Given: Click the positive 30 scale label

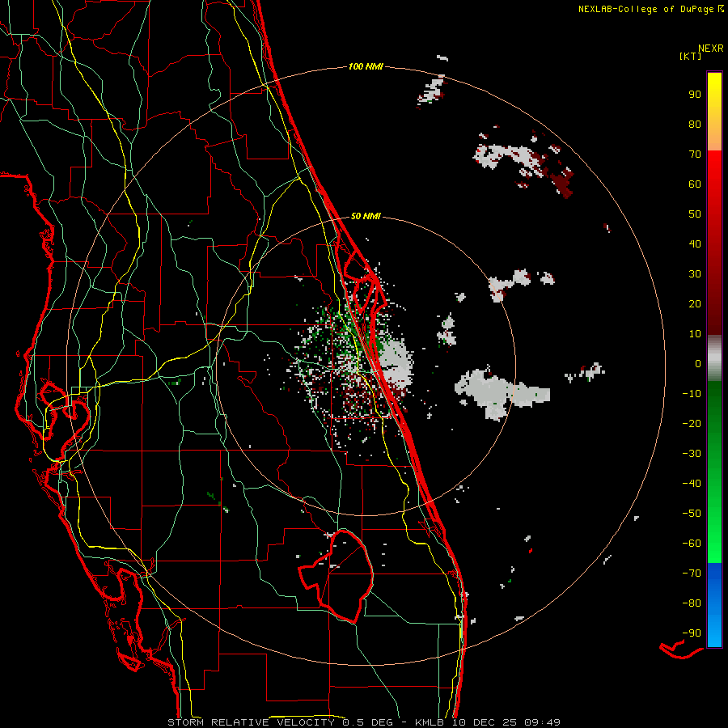Looking at the screenshot, I should click(695, 274).
